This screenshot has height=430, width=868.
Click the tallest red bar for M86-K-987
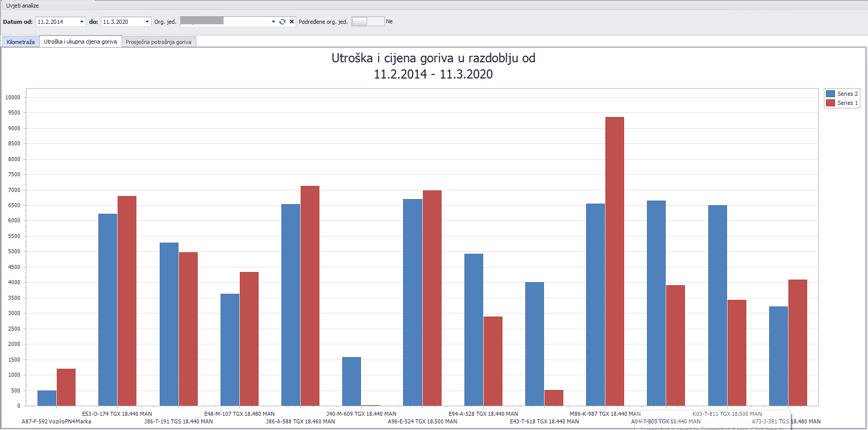pyautogui.click(x=614, y=261)
